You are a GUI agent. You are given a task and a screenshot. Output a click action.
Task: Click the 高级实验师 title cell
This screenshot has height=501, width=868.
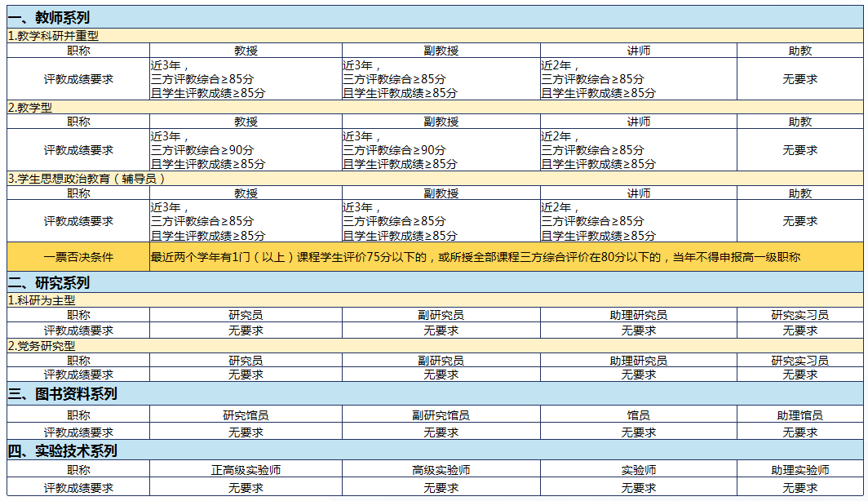coord(441,470)
